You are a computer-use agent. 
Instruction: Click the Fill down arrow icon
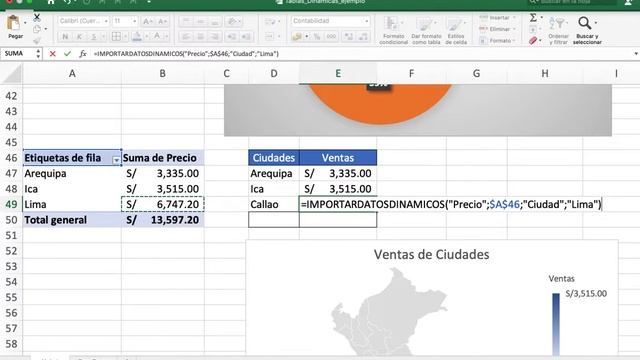(x=533, y=29)
